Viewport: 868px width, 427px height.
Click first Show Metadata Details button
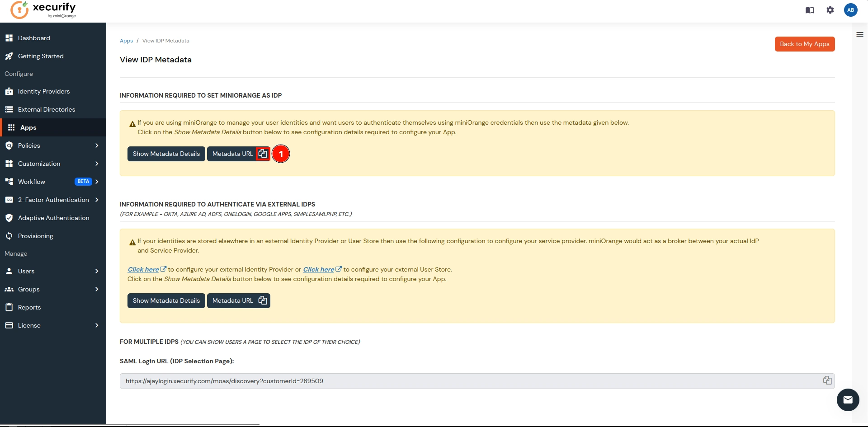[166, 154]
